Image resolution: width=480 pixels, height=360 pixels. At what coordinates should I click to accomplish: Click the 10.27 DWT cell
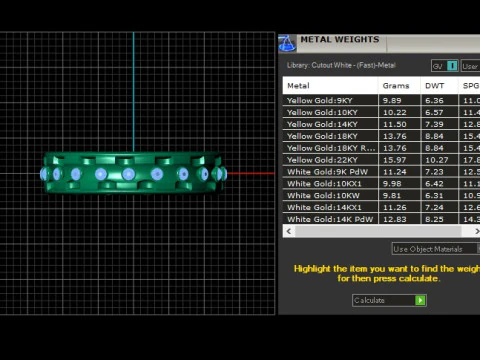(x=439, y=160)
